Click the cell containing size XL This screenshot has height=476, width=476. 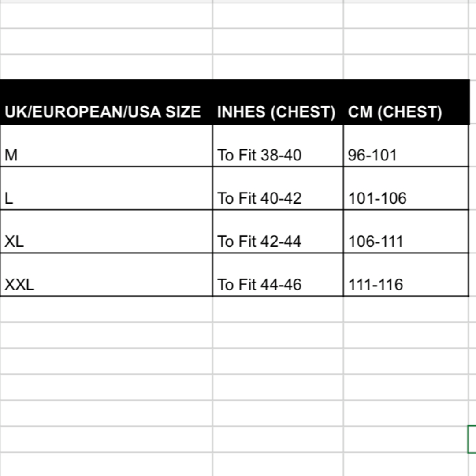click(x=106, y=232)
